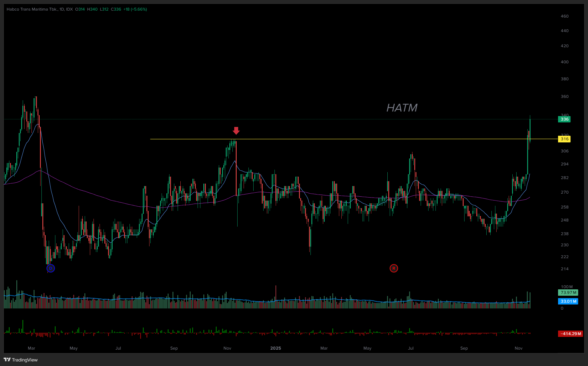
Task: Click the blue 33.01M volume average label
Action: (x=568, y=301)
